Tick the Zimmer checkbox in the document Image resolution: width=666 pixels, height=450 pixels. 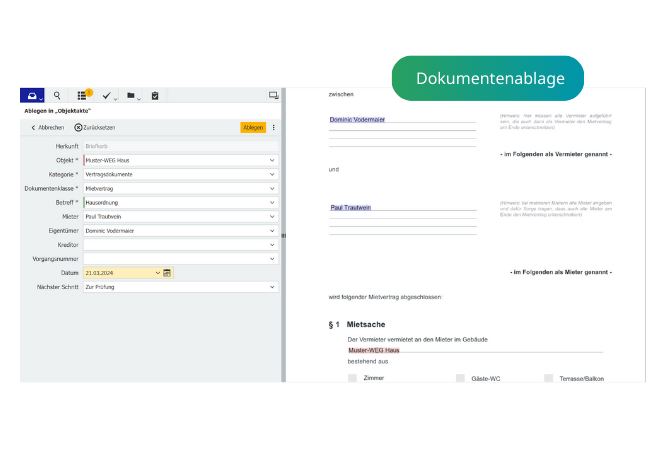click(x=353, y=378)
